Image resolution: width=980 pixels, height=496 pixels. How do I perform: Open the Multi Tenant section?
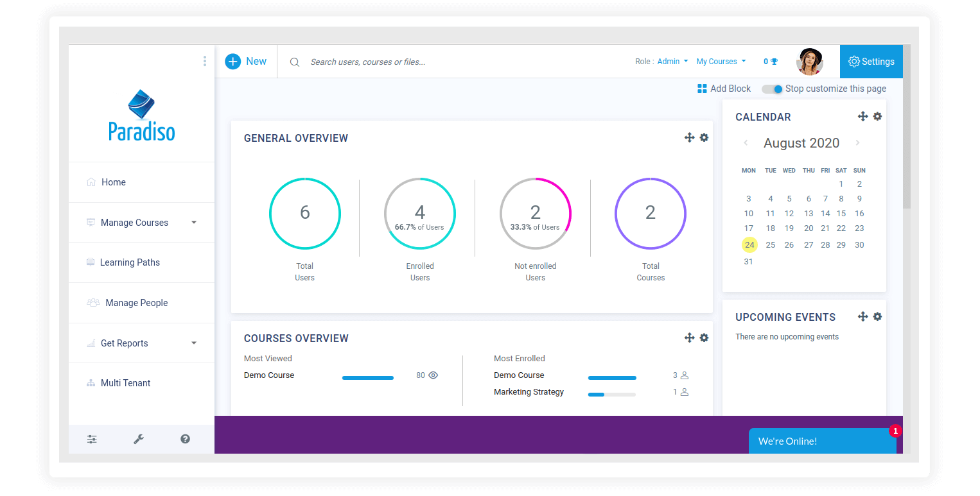125,382
